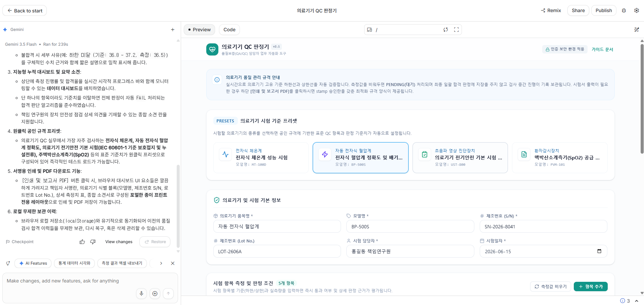
Task: Reload the preview with refresh icon
Action: coord(445,30)
